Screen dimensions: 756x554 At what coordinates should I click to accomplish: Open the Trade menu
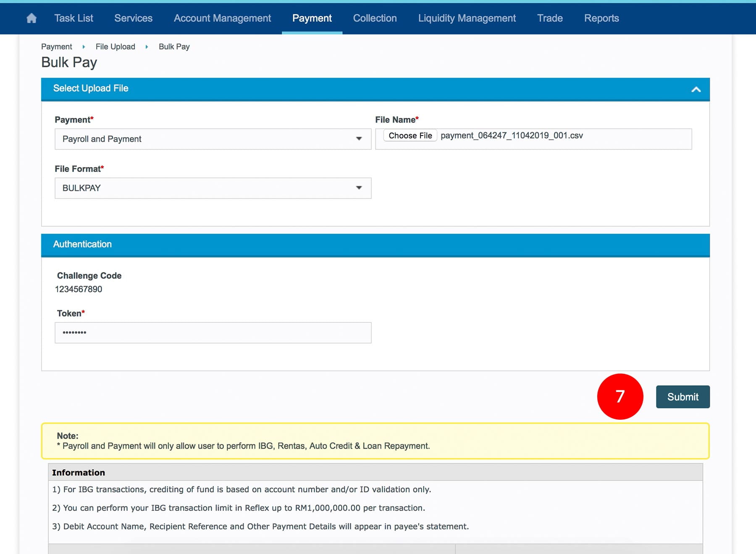click(550, 18)
